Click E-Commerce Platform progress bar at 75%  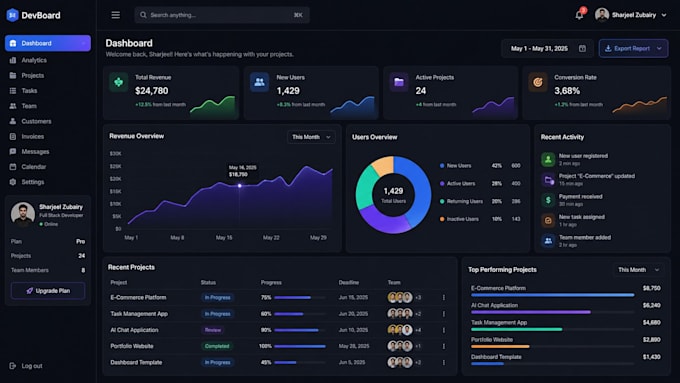[x=300, y=298]
